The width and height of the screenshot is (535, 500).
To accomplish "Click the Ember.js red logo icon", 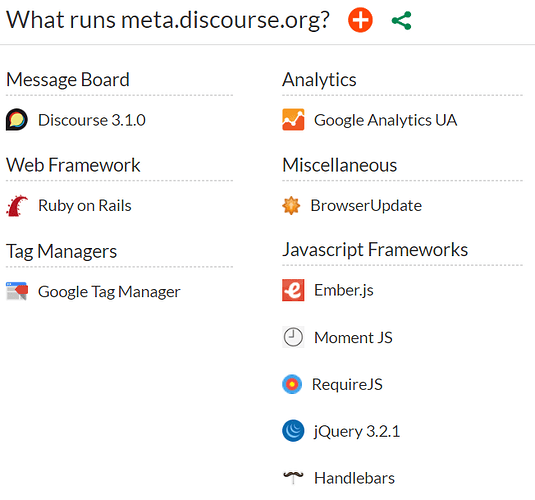I will [293, 290].
